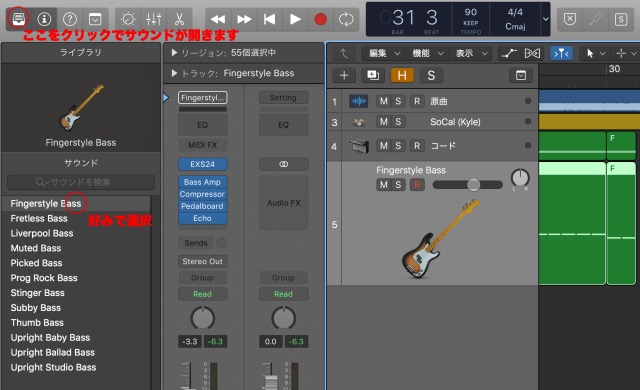The width and height of the screenshot is (640, 390).
Task: Click the 4/4 time signature display
Action: point(515,12)
